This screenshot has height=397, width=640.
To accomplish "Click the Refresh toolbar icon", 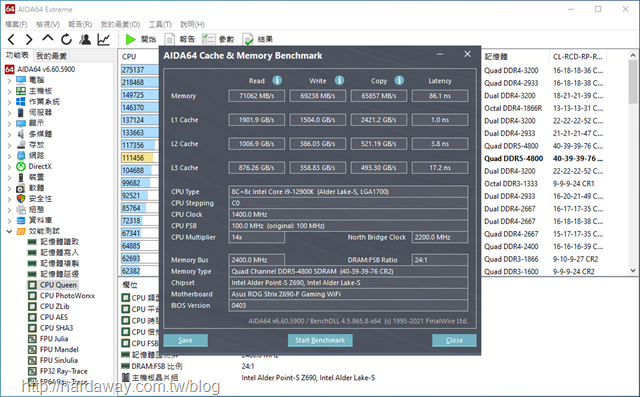I will pos(66,39).
